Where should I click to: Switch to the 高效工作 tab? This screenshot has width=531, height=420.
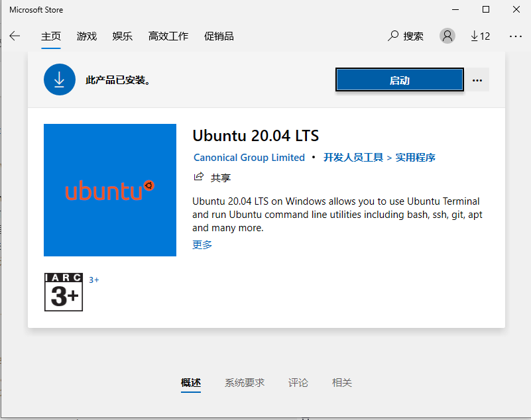tap(168, 36)
